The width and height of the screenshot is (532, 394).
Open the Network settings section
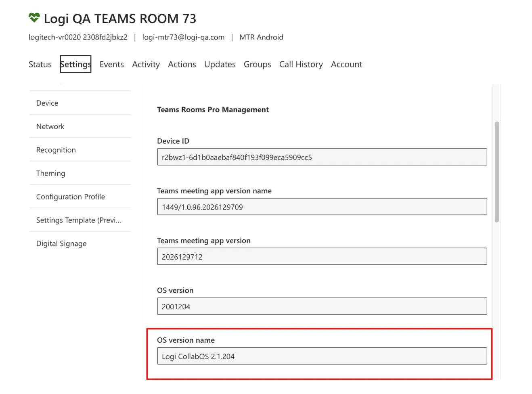coord(80,126)
